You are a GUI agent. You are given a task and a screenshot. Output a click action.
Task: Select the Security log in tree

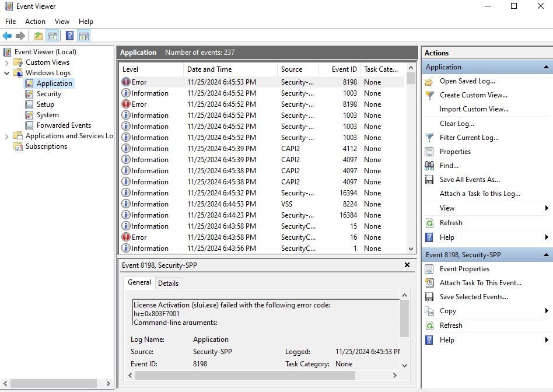coord(48,94)
